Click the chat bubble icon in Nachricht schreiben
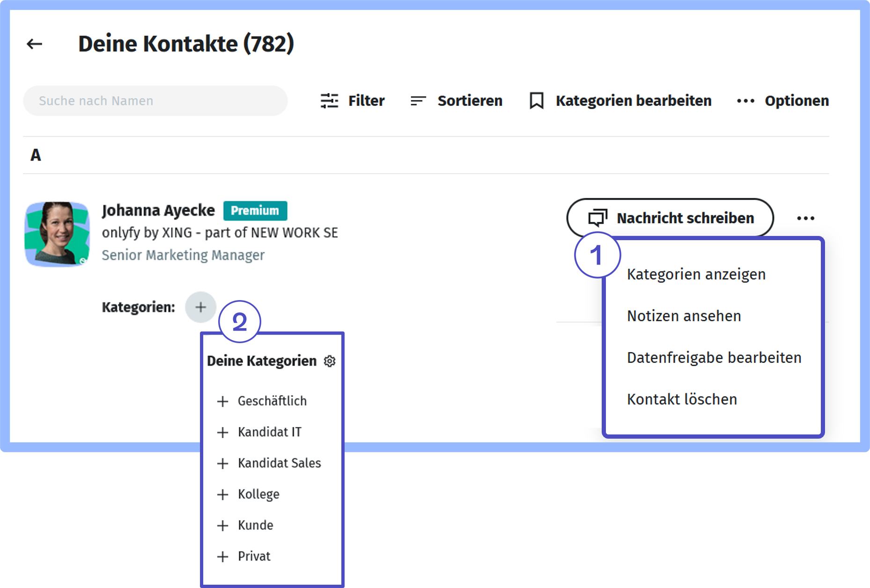The height and width of the screenshot is (588, 870). click(x=597, y=218)
